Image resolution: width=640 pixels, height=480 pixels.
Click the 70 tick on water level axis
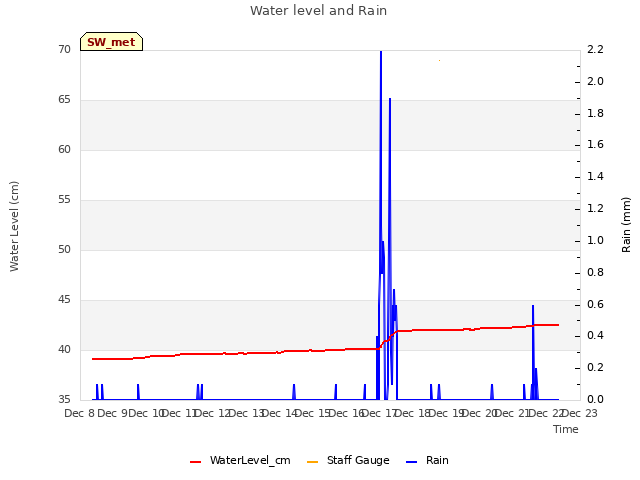[x=64, y=49]
